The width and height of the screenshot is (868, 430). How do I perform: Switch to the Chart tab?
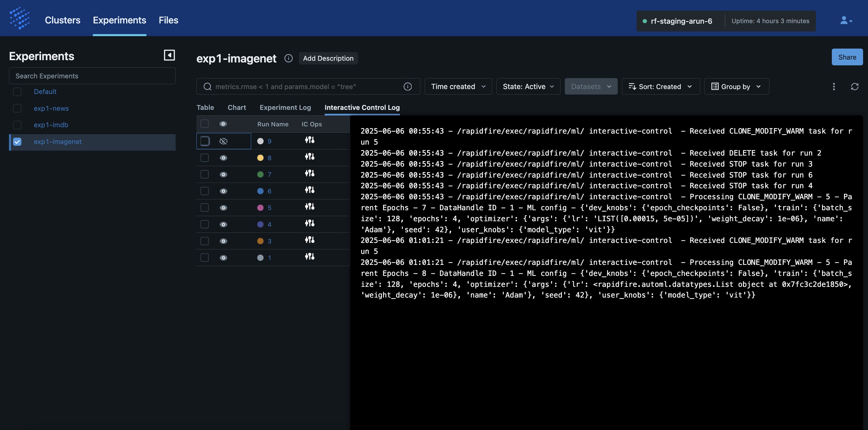pos(237,107)
